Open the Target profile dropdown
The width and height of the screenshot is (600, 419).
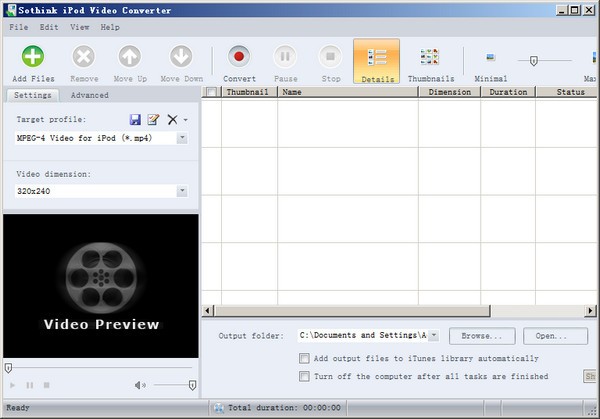[182, 138]
